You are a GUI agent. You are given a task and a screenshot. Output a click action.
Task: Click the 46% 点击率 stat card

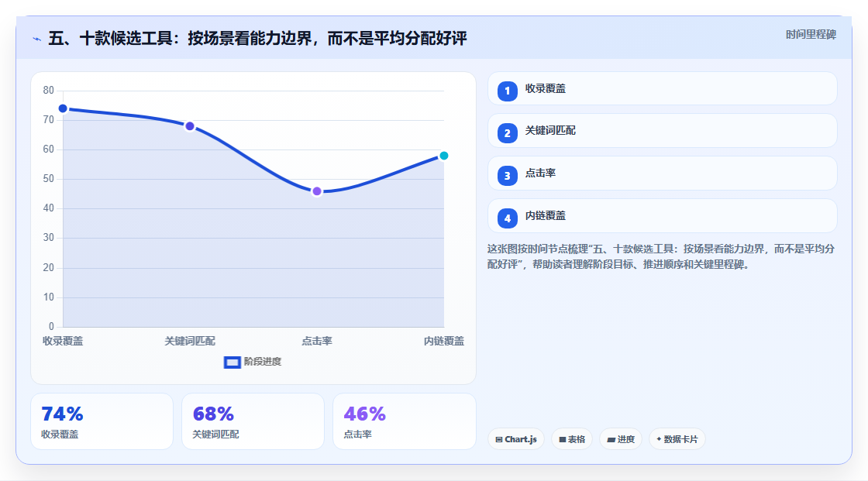click(x=404, y=421)
